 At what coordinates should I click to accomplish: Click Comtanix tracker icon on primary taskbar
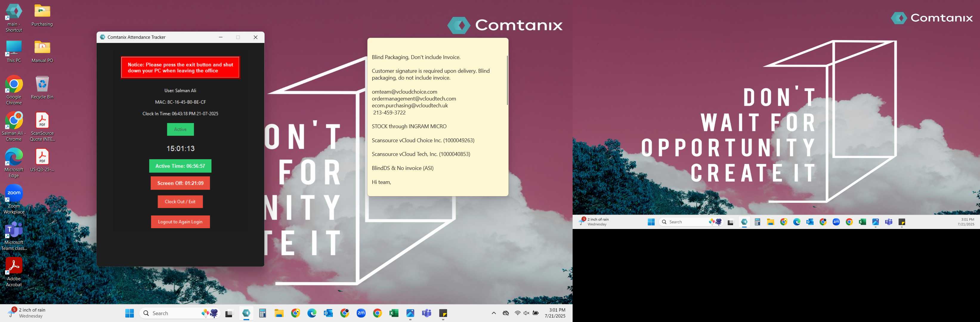click(x=246, y=313)
